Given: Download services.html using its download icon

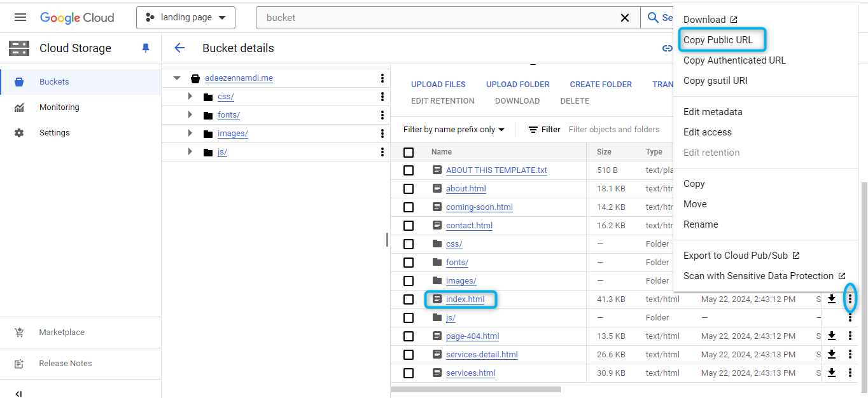Looking at the screenshot, I should [831, 373].
